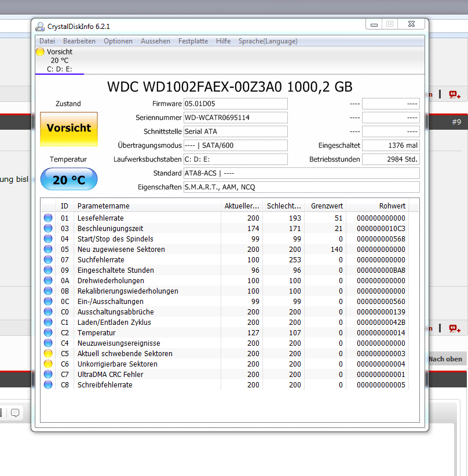The image size is (468, 476).
Task: Click the status icon for Rekalibrierungswiederholungen
Action: point(48,291)
